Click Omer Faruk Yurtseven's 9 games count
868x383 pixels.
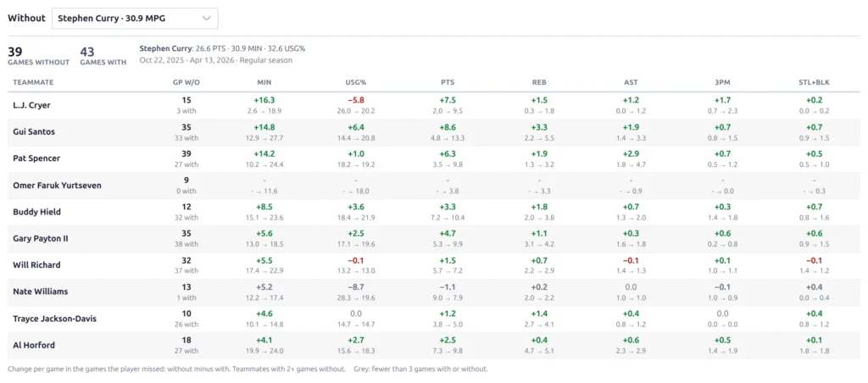tap(186, 180)
